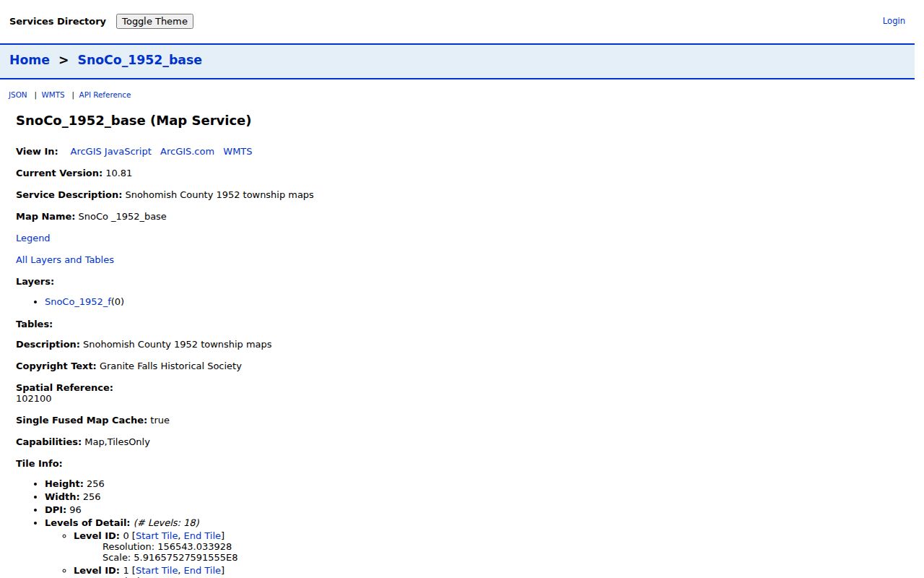Click the Granite Falls Historical Society text
The height and width of the screenshot is (578, 924).
pos(170,366)
